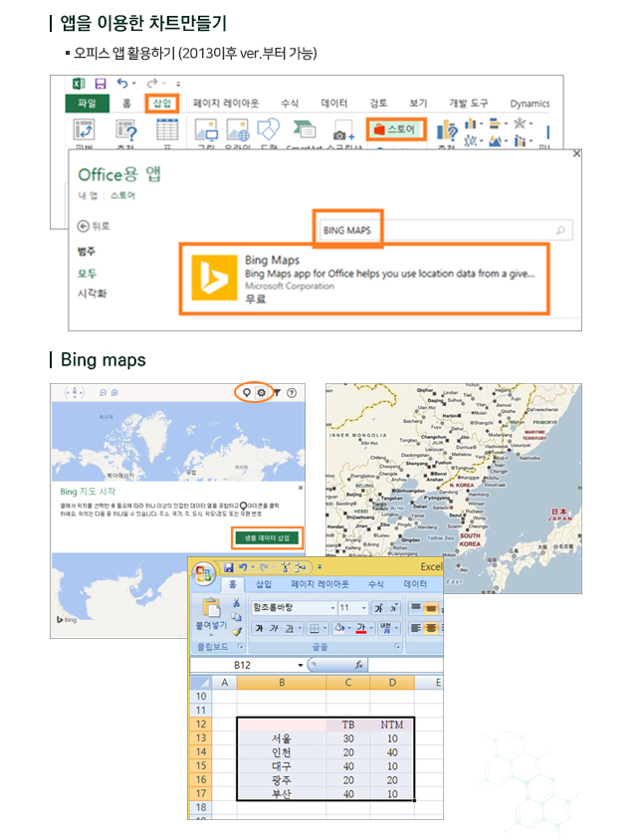632x840 pixels.
Task: Click the Picture insert icon
Action: 206,130
